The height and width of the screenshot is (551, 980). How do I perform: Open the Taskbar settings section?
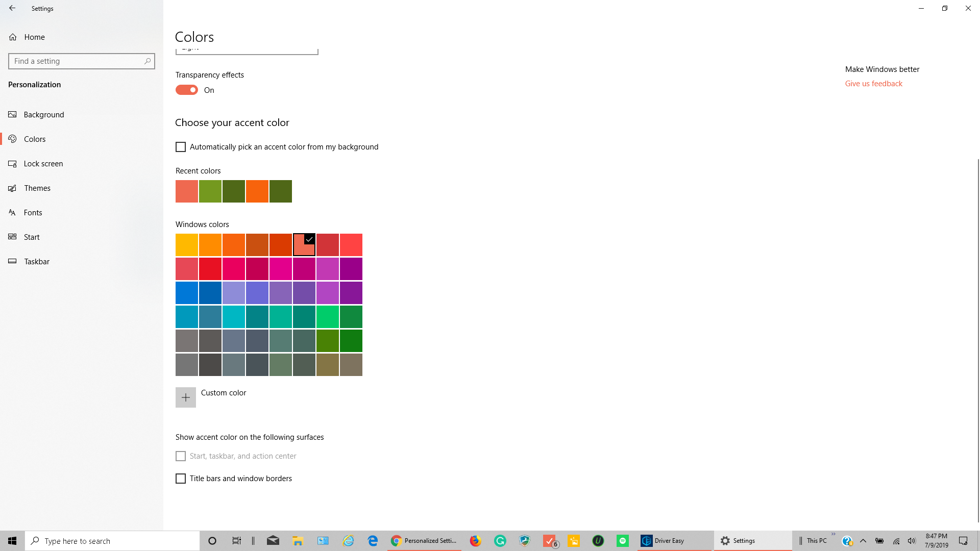[x=36, y=261]
